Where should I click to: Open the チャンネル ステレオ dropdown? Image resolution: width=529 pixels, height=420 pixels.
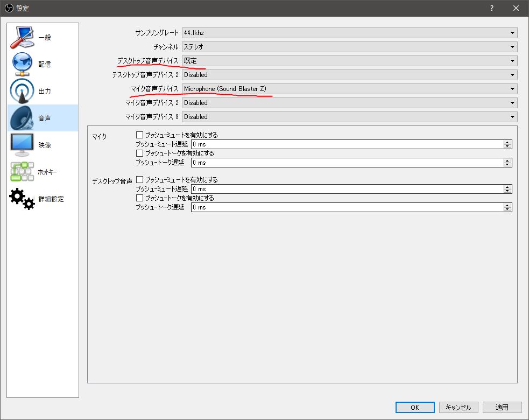349,47
